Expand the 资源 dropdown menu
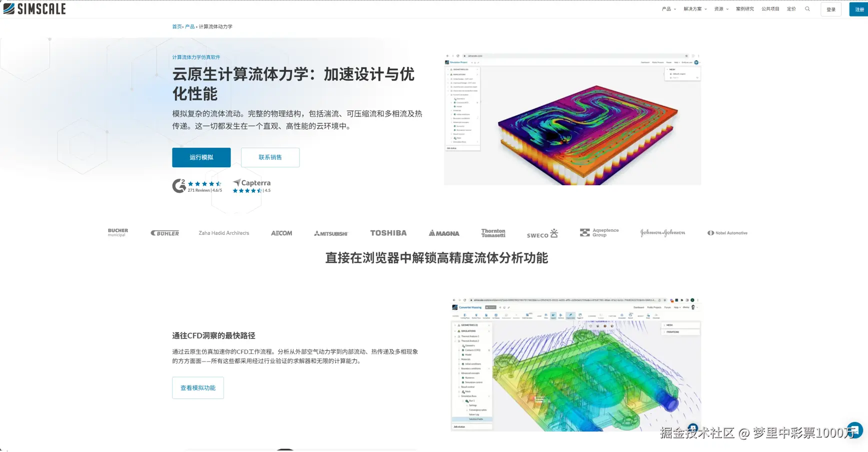The image size is (868, 452). pos(721,9)
